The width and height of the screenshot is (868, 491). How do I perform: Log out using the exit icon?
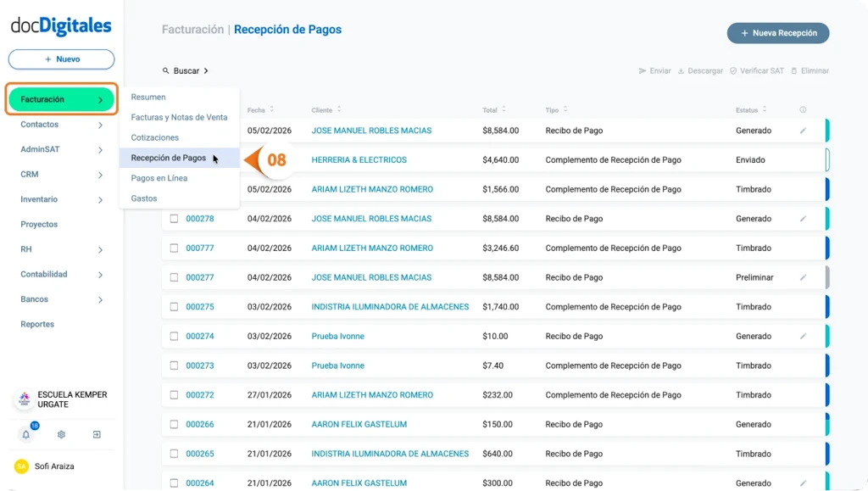(x=97, y=434)
